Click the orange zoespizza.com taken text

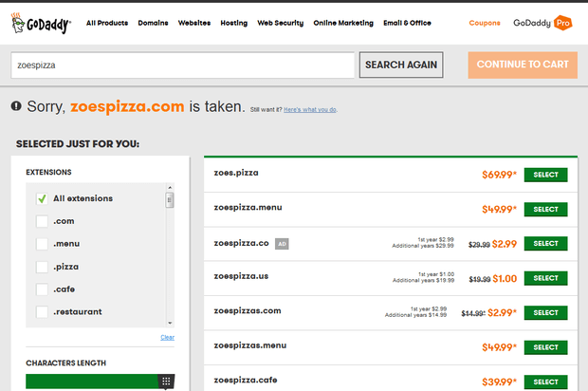[127, 106]
